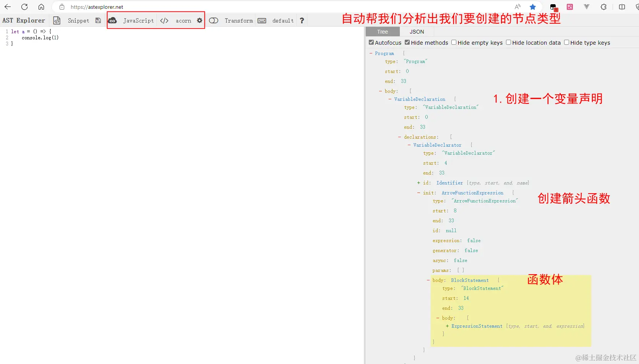This screenshot has width=639, height=364.
Task: Open the acorn parser dropdown
Action: [x=183, y=21]
